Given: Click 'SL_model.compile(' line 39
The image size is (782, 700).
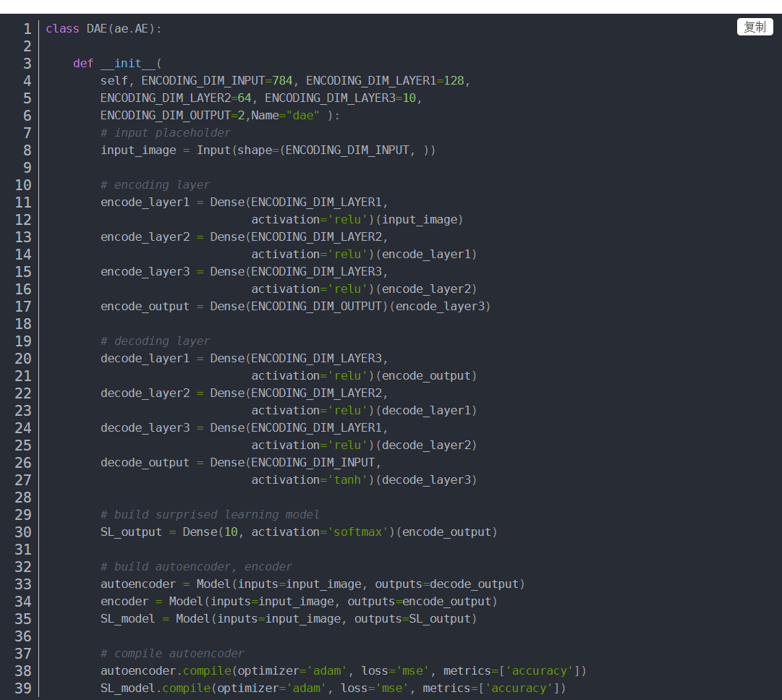Looking at the screenshot, I should click(333, 688).
